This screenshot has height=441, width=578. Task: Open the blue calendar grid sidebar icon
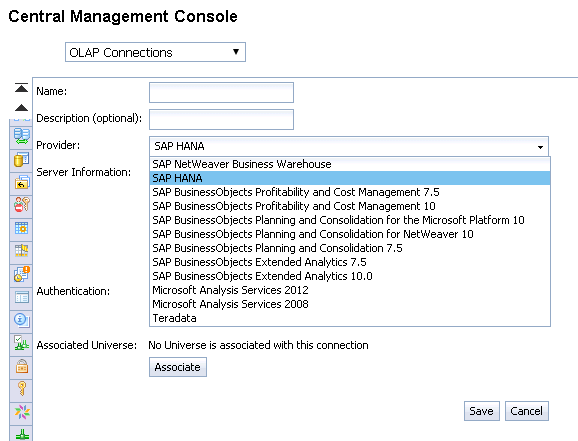click(x=21, y=228)
